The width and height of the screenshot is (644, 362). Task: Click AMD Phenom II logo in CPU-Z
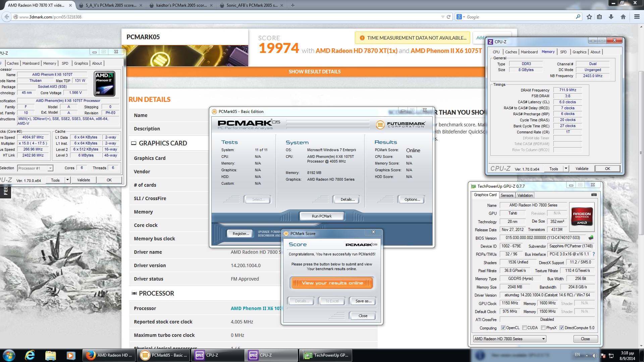105,84
